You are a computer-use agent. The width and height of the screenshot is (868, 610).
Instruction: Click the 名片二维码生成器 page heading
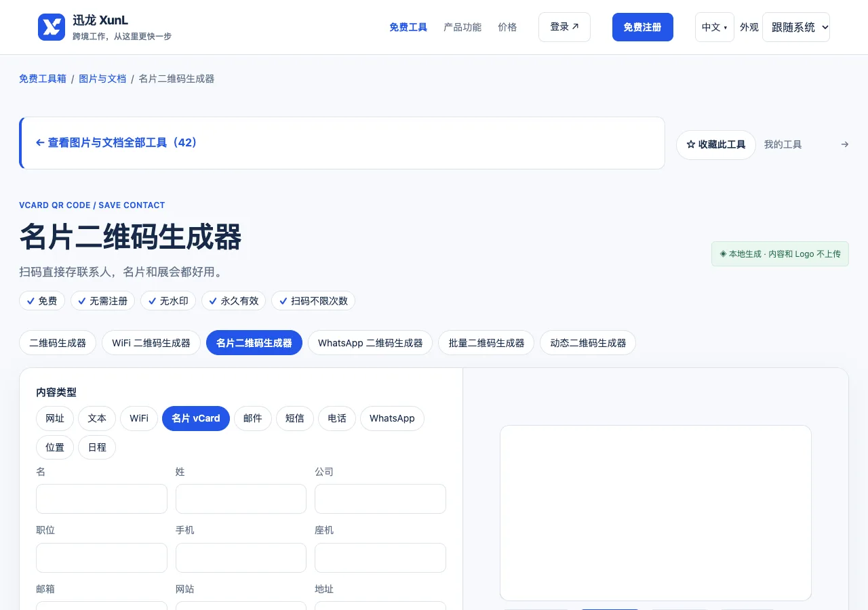point(131,237)
